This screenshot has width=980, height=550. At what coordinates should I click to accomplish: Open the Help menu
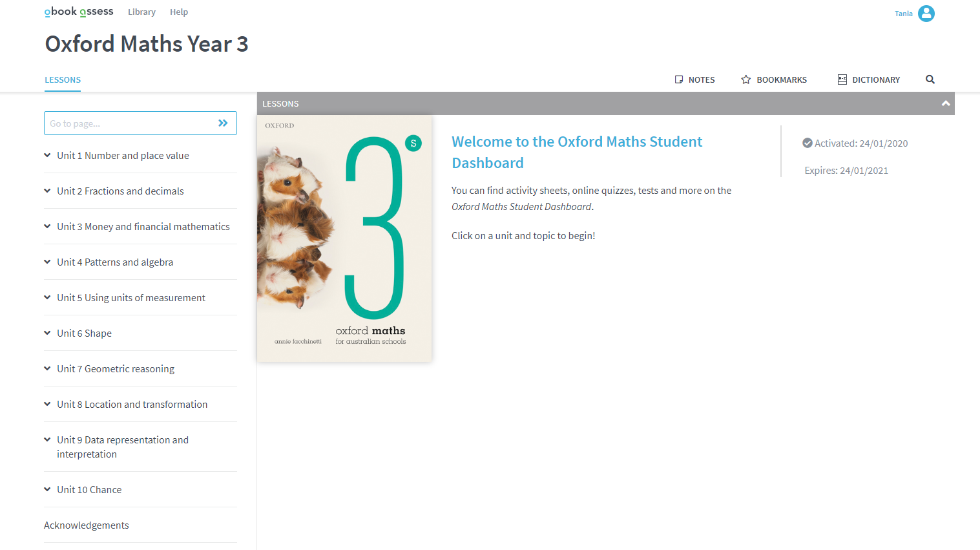click(179, 12)
